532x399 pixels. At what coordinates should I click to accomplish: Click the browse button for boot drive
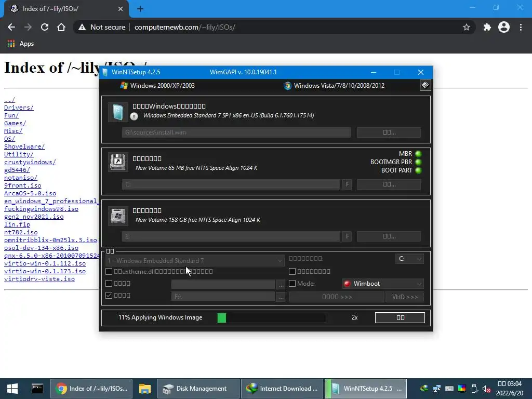pyautogui.click(x=389, y=184)
